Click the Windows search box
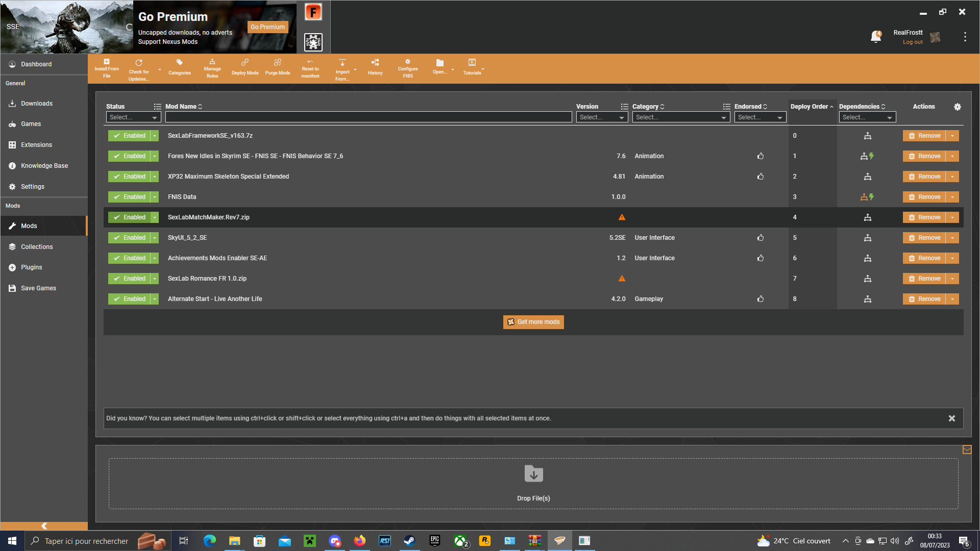Viewport: 980px width, 551px height. [x=97, y=541]
